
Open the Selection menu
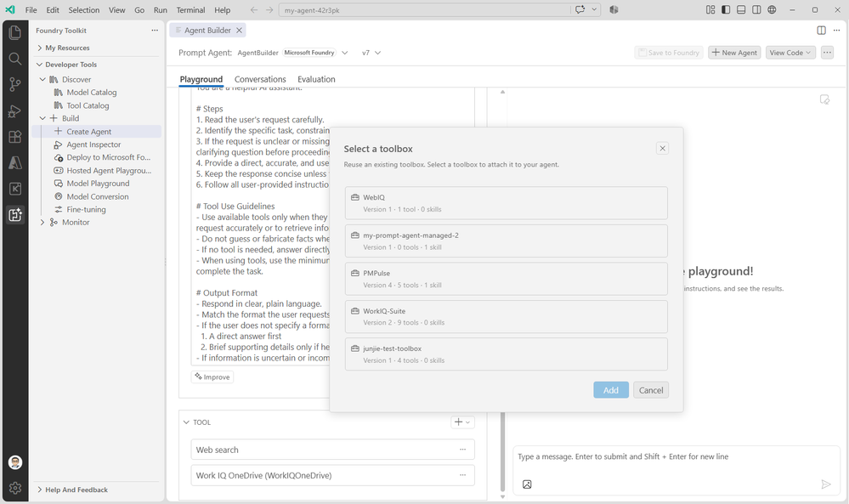click(84, 9)
